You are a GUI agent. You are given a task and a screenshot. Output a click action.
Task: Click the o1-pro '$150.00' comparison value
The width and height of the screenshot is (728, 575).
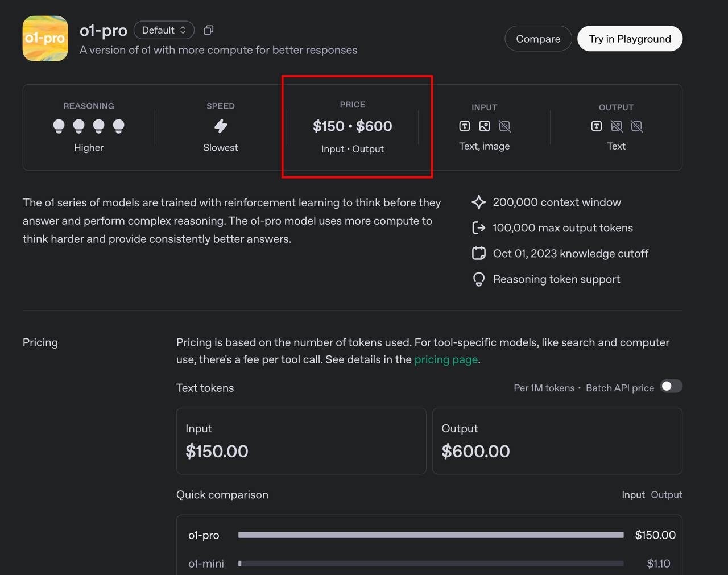pyautogui.click(x=655, y=535)
